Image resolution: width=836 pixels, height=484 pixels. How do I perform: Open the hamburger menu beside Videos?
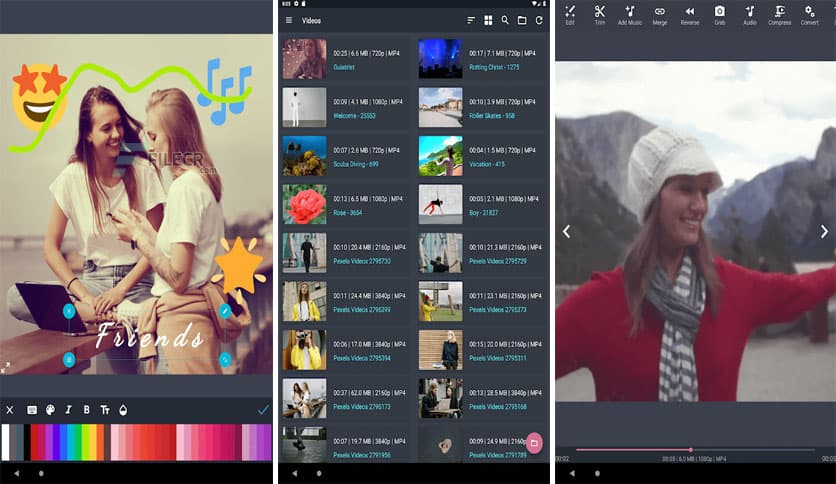[289, 20]
